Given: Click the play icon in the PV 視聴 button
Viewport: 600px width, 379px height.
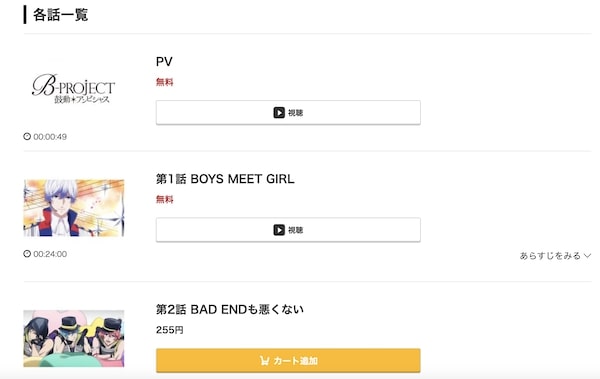Looking at the screenshot, I should click(x=279, y=113).
